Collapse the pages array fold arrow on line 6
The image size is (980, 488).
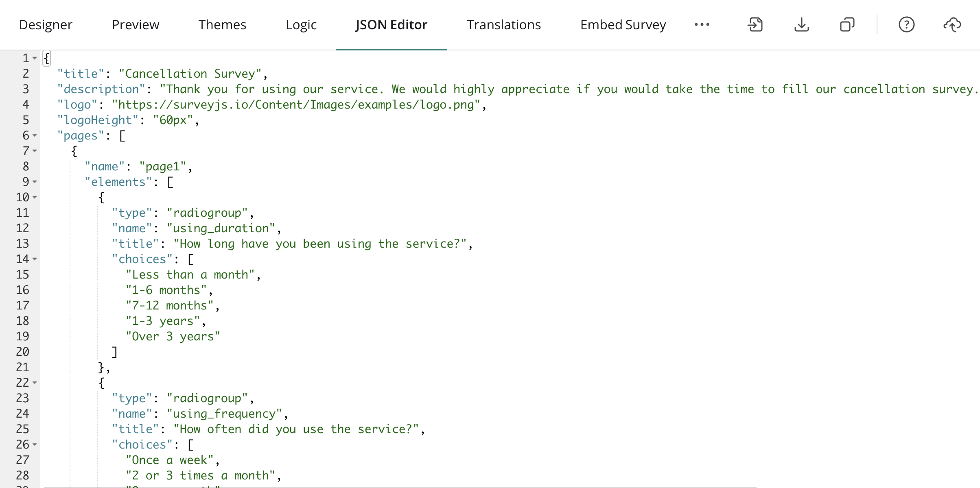click(35, 135)
